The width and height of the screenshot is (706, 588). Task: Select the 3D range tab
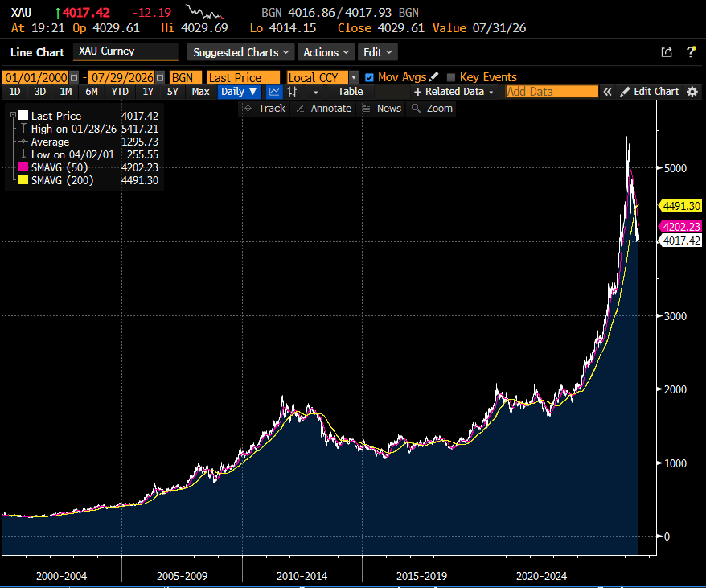point(40,92)
